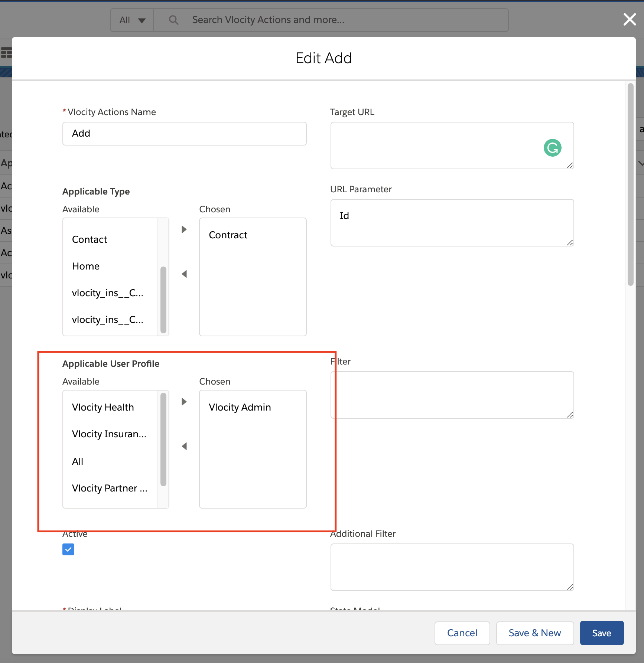
Task: Select Home in Applicable Type list
Action: [x=111, y=266]
